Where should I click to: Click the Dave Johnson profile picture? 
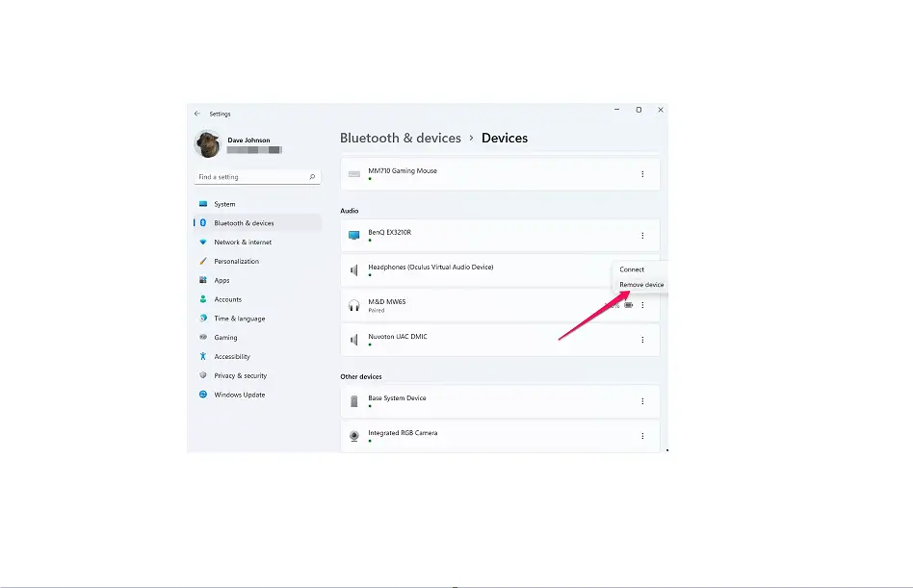207,142
